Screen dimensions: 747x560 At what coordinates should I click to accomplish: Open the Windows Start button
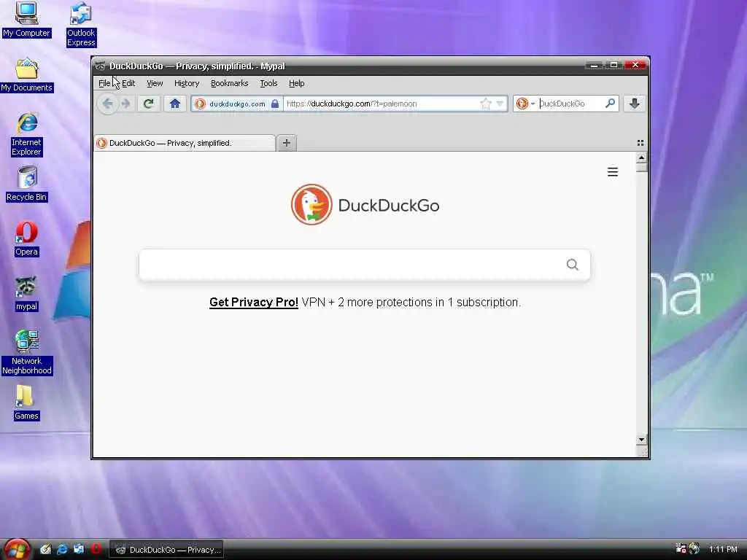(18, 549)
